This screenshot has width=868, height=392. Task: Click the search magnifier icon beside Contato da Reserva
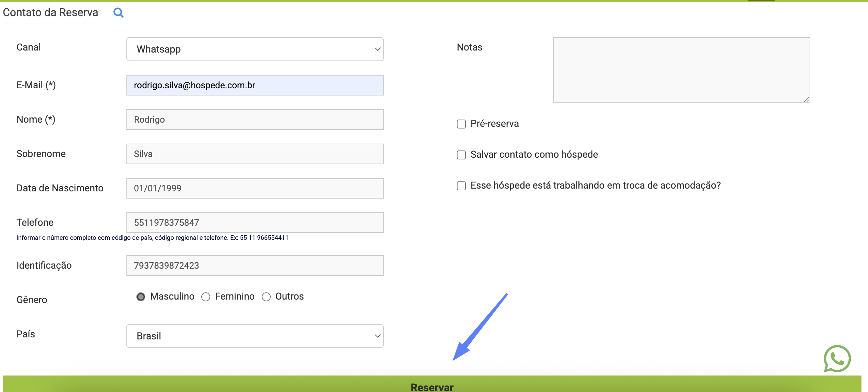coord(118,13)
